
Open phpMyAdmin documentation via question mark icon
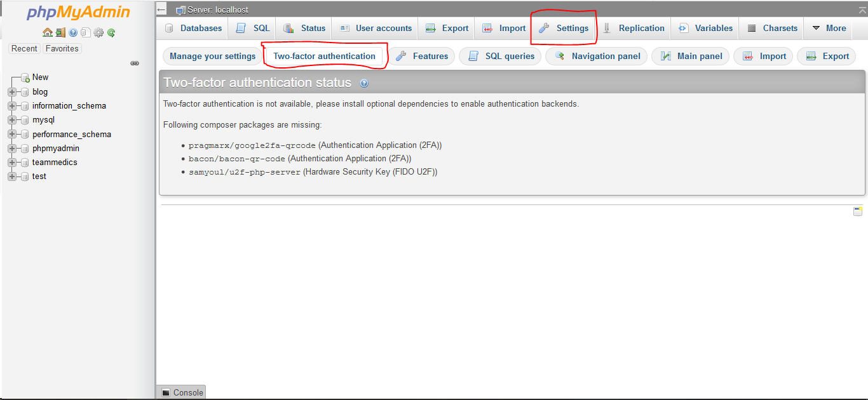pyautogui.click(x=72, y=32)
